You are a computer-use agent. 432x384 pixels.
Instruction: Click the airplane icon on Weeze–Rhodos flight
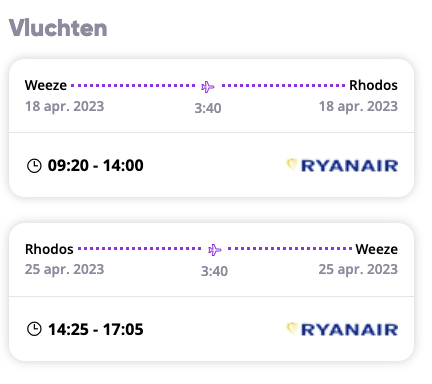point(208,87)
